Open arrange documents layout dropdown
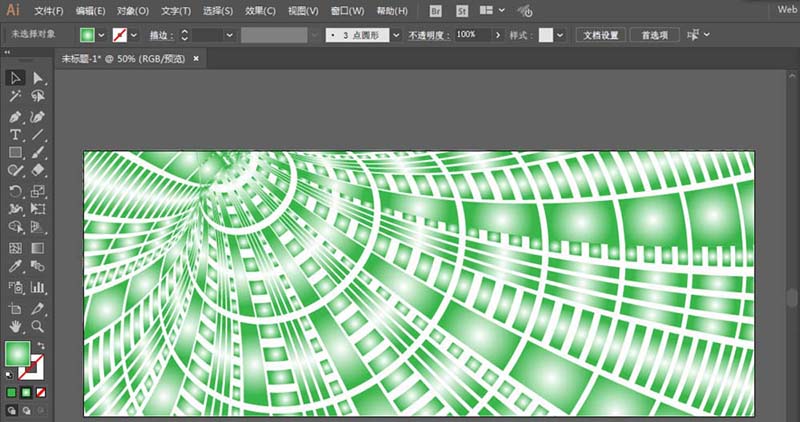 pyautogui.click(x=493, y=10)
